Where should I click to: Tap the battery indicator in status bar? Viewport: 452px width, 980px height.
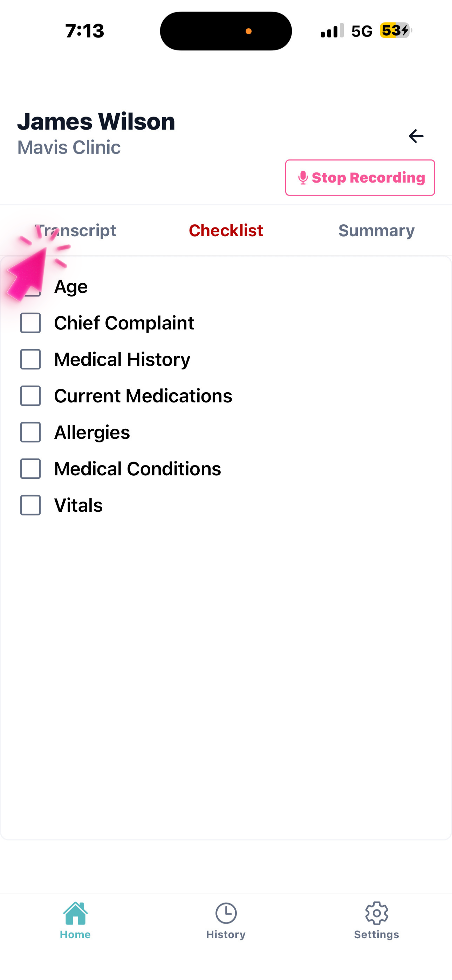point(395,30)
